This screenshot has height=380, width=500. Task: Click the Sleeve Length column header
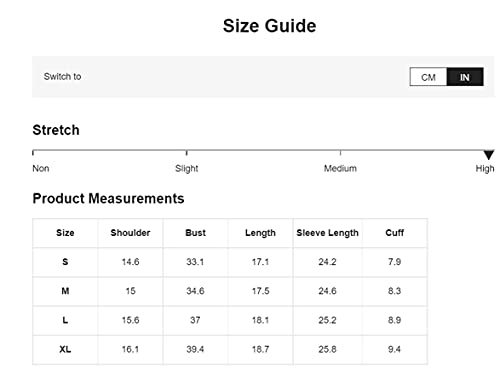click(x=327, y=233)
